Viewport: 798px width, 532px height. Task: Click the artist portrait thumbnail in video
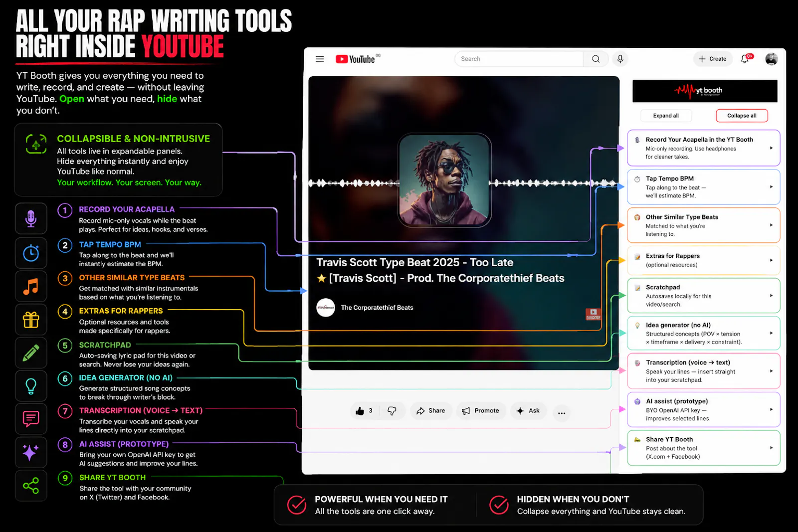444,180
